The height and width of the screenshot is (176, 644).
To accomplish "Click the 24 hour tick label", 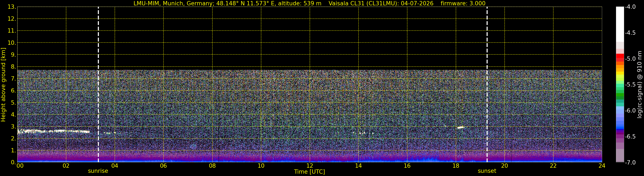I will click(602, 166).
